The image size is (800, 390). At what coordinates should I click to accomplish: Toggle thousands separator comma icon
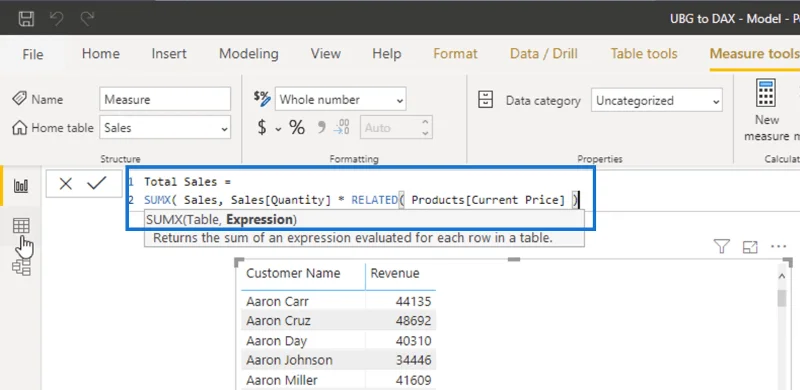(x=321, y=127)
